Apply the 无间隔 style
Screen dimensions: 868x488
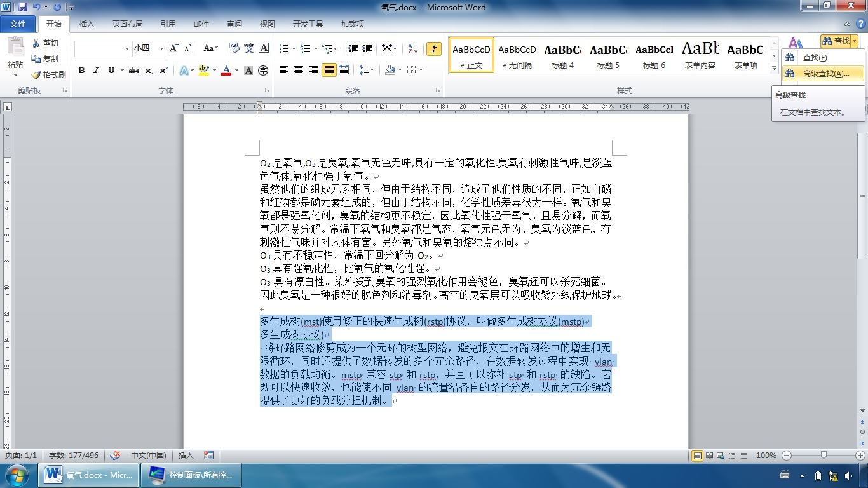(517, 55)
